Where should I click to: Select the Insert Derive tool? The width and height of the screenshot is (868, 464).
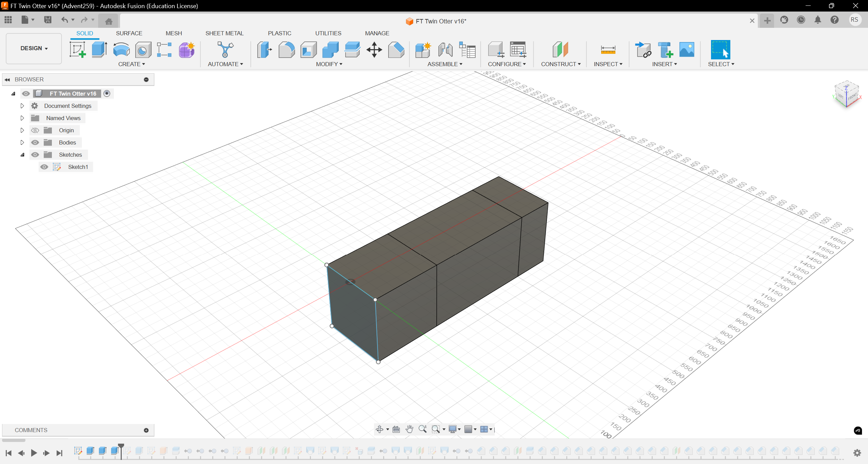(643, 50)
